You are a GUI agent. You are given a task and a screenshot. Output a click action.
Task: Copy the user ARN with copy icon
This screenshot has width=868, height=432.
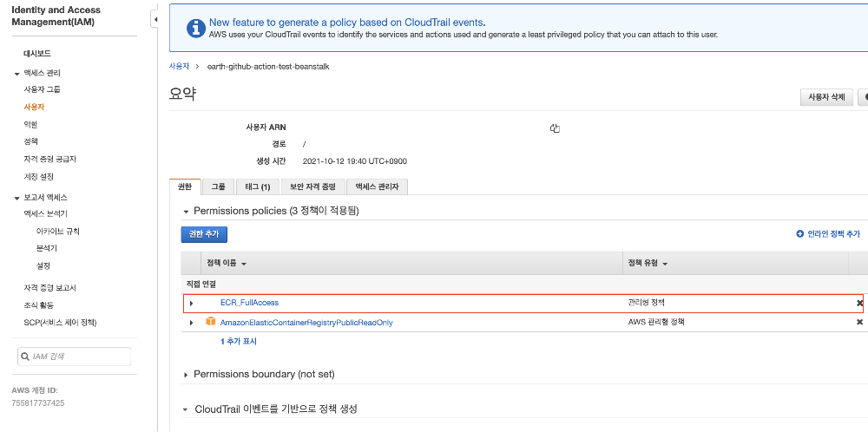point(555,128)
